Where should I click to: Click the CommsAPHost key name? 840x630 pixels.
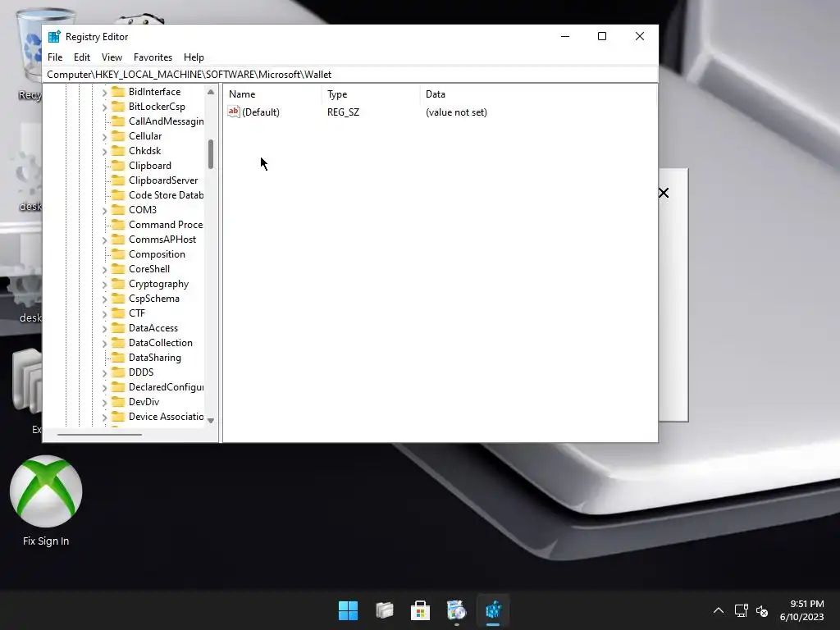pyautogui.click(x=162, y=240)
